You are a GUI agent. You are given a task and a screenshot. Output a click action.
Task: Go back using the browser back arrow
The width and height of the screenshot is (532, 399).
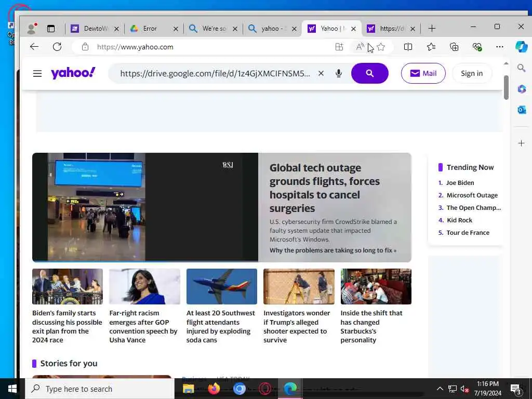coord(34,47)
